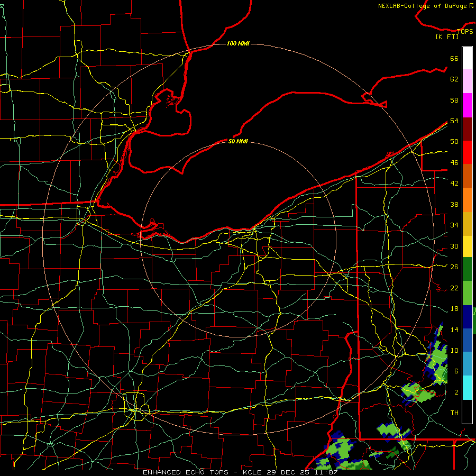Click the navy blue legend swatch
This screenshot has height=476, width=476.
(x=467, y=317)
